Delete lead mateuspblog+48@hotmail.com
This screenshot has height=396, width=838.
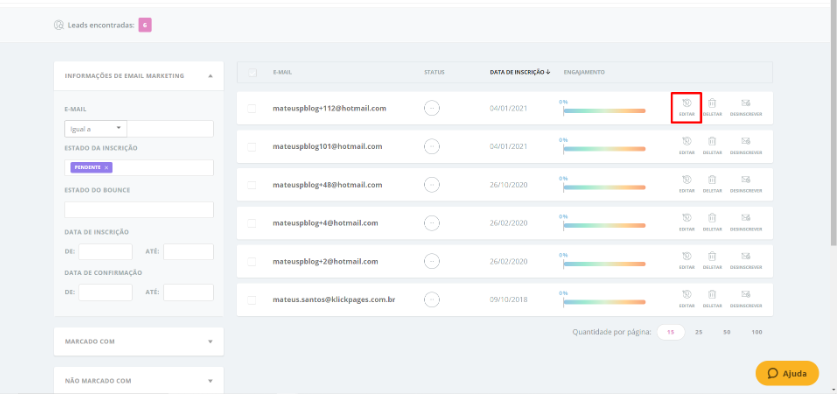(x=712, y=184)
